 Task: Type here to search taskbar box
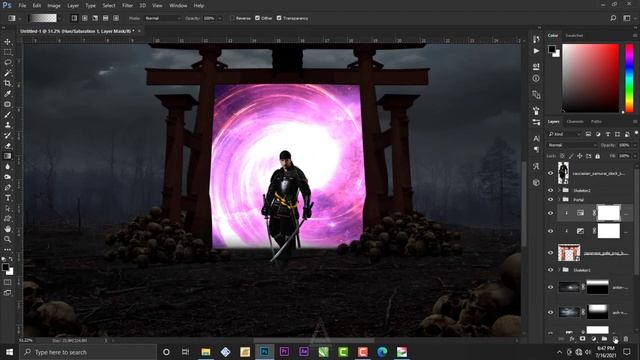[x=88, y=352]
